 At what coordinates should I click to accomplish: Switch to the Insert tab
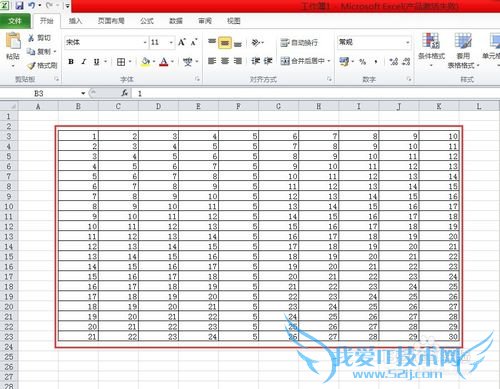pos(75,21)
